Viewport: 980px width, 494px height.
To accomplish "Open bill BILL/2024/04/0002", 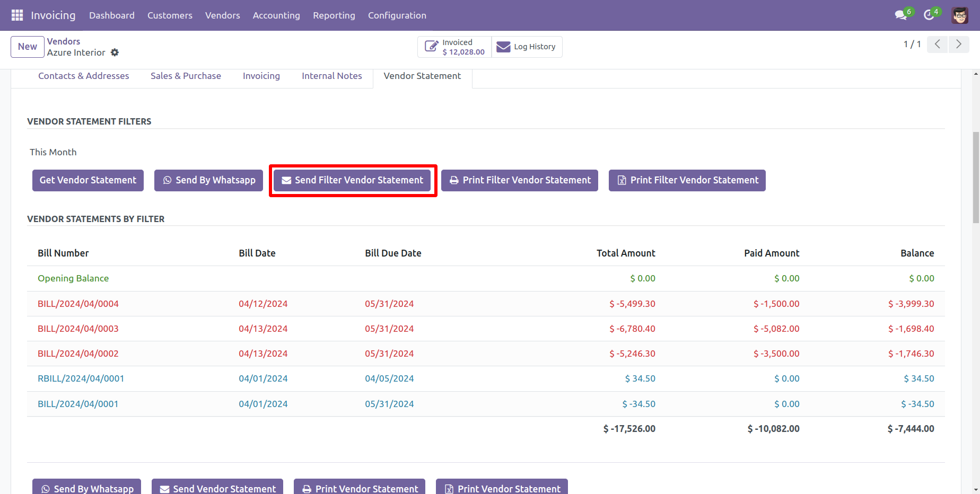I will pos(78,354).
